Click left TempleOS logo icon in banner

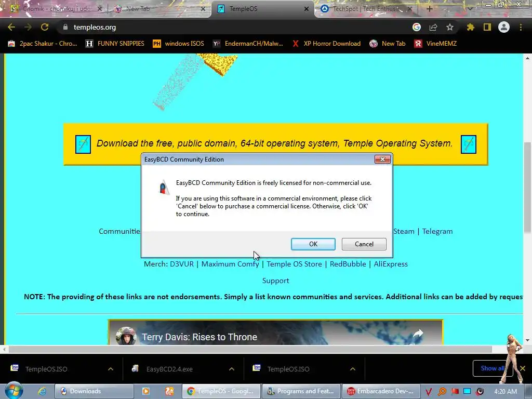tap(83, 144)
